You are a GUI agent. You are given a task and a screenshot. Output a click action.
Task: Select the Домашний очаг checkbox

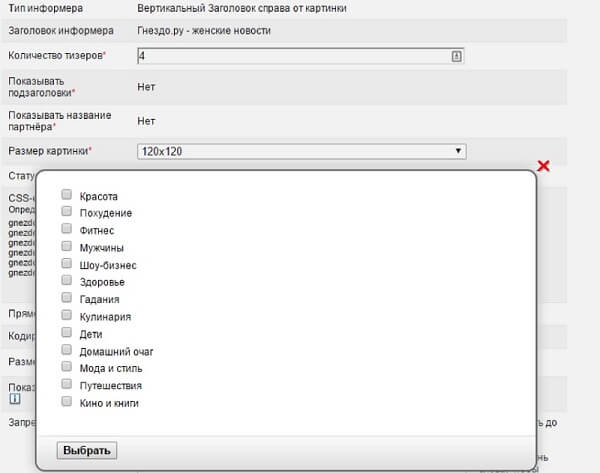66,350
